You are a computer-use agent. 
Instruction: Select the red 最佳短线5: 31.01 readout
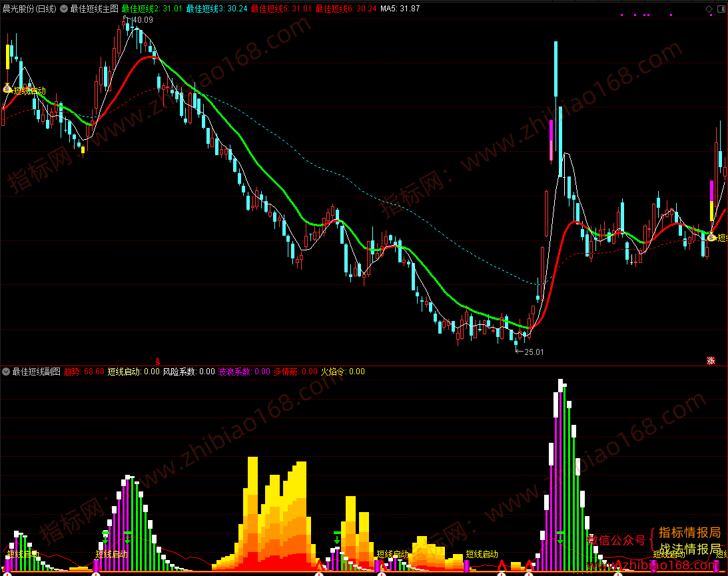[x=281, y=9]
